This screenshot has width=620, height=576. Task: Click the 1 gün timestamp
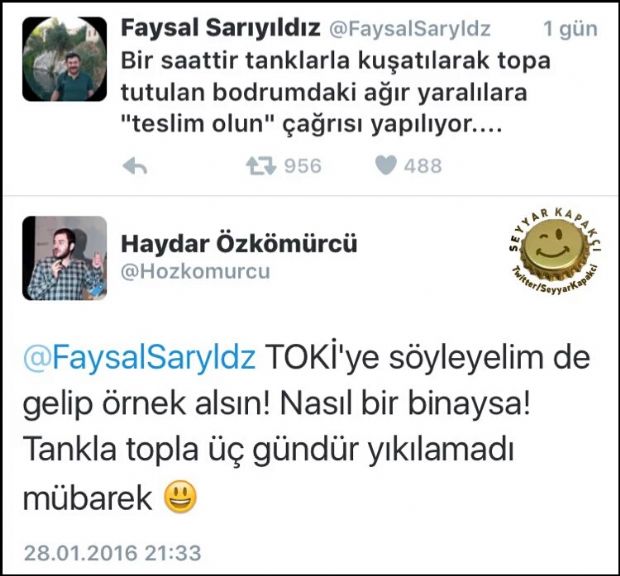coord(571,29)
